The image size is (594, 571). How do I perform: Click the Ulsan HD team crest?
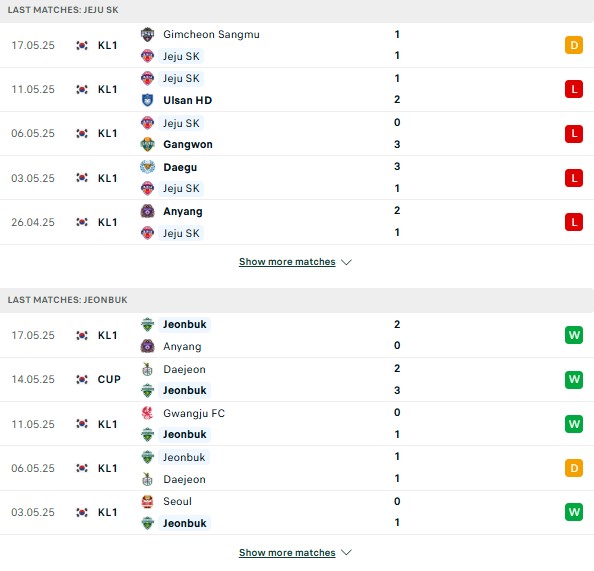[147, 100]
